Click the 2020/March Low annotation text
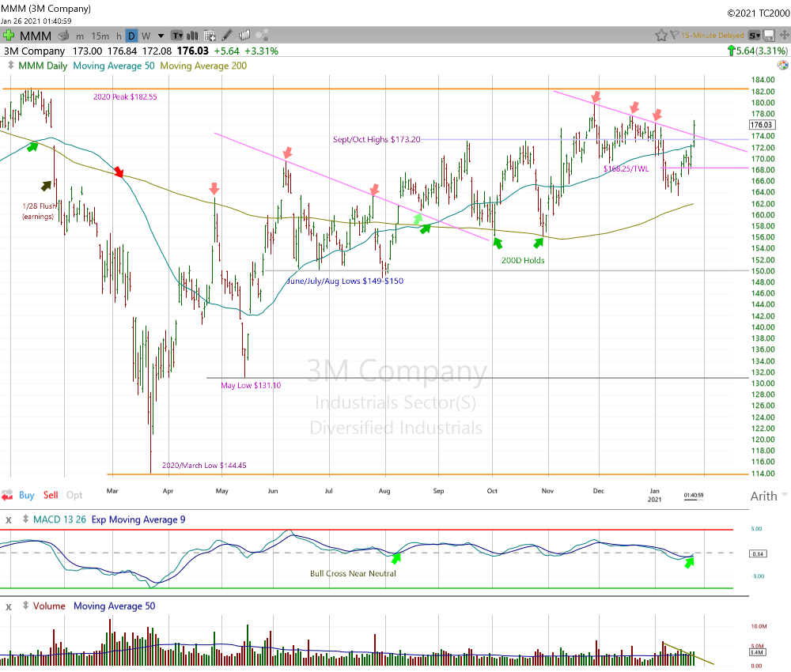 coord(204,466)
